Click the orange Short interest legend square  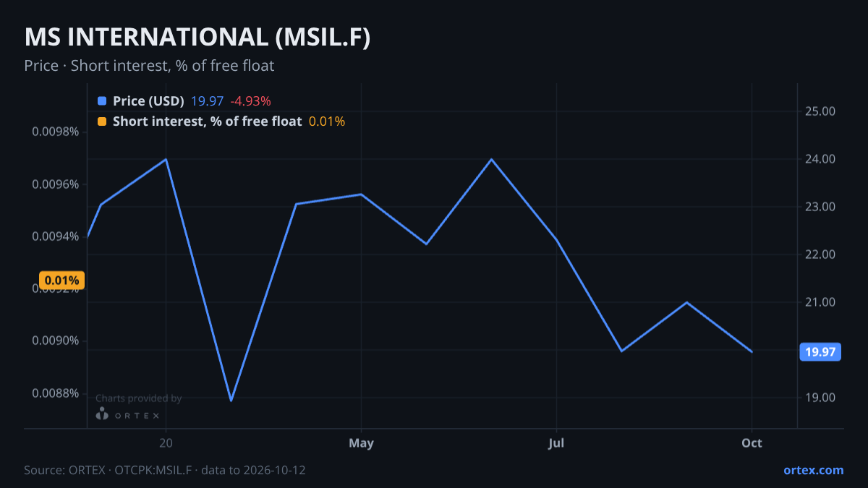[101, 121]
